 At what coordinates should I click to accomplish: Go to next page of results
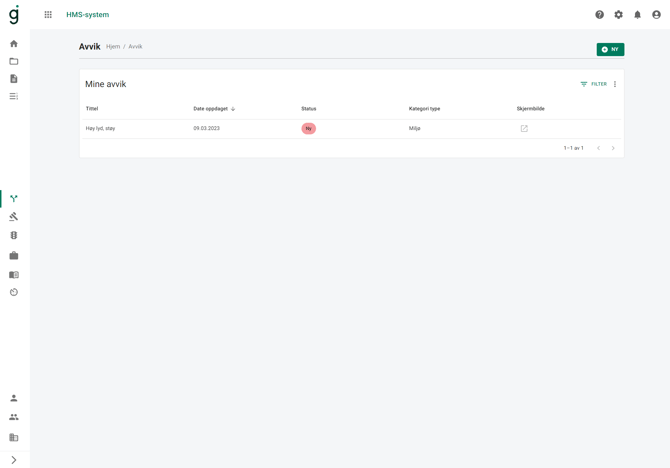click(x=613, y=148)
